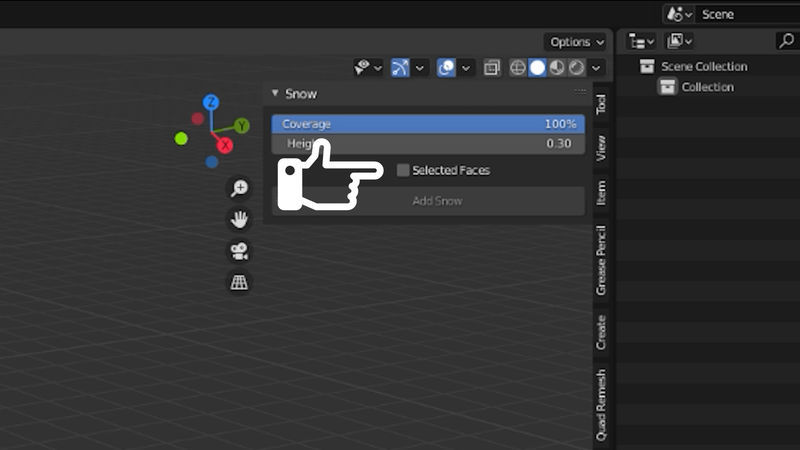
Task: Select Scene Collection in outliner
Action: coord(704,67)
